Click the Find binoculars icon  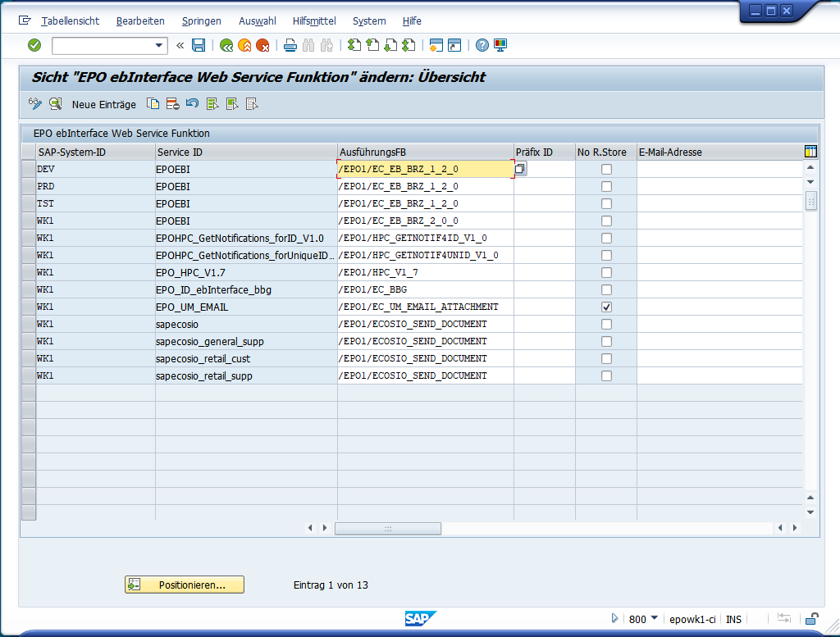tap(308, 46)
